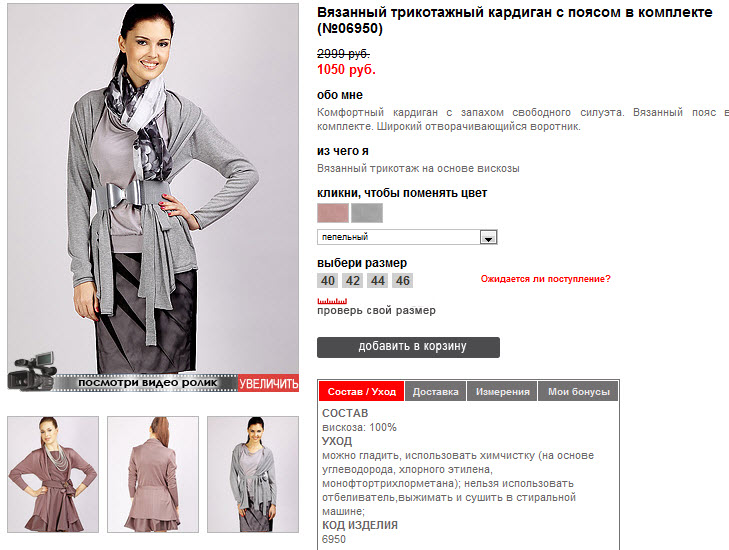729x550 pixels.
Task: Select the gray color swatch
Action: point(367,213)
